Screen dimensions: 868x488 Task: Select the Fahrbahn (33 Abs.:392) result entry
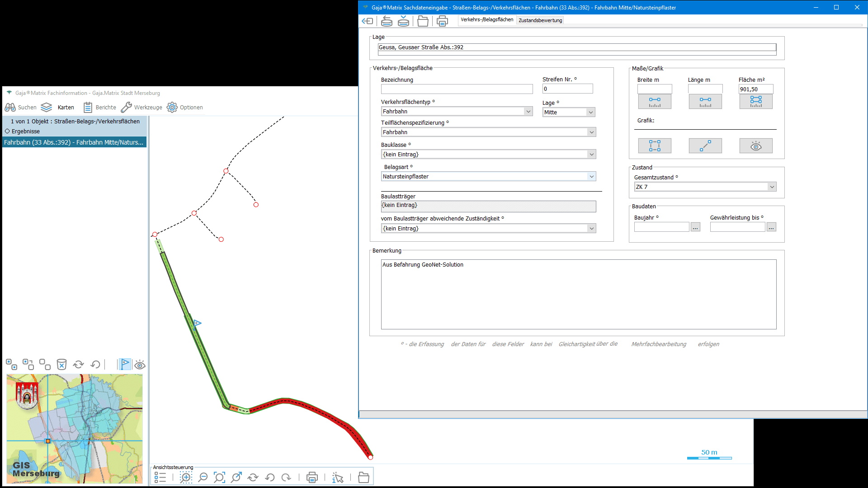click(74, 142)
